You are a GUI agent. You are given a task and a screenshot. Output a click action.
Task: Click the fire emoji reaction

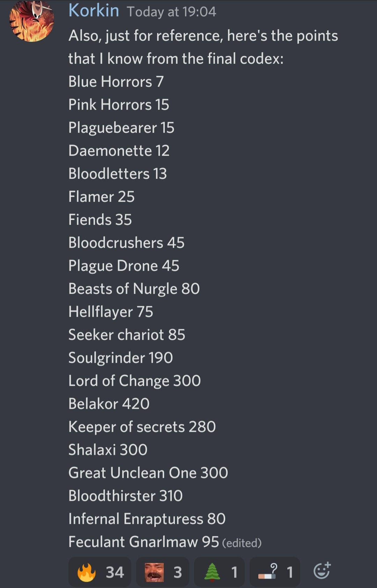(x=100, y=572)
